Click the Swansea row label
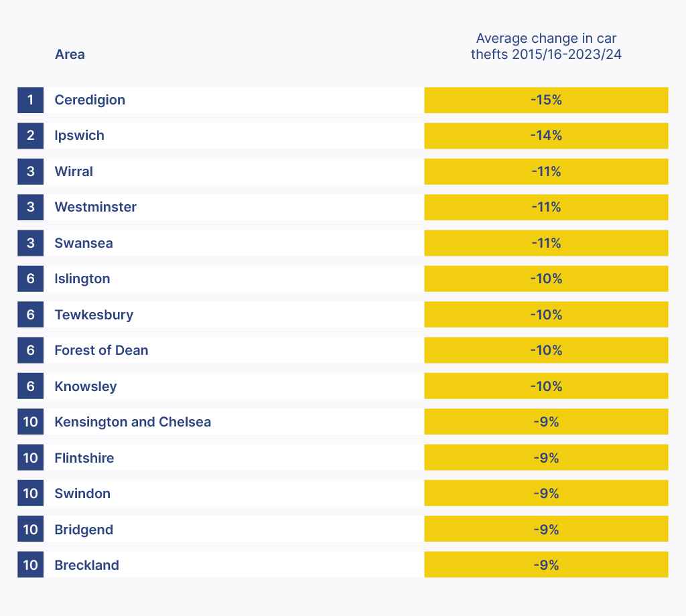The height and width of the screenshot is (616, 686). coord(84,243)
